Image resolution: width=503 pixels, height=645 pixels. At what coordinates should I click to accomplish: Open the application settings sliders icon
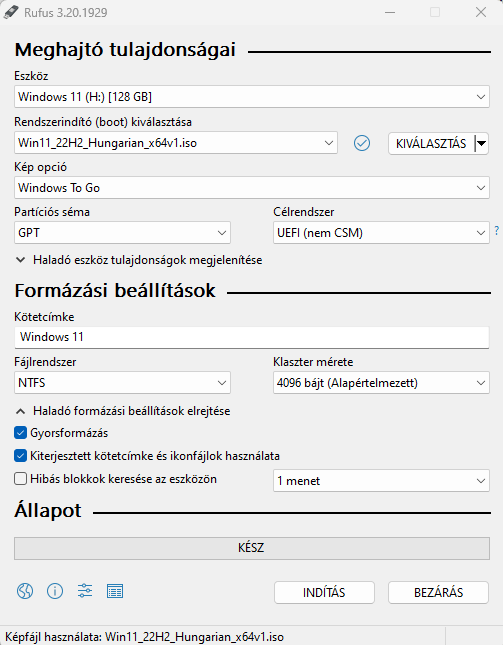click(x=85, y=591)
